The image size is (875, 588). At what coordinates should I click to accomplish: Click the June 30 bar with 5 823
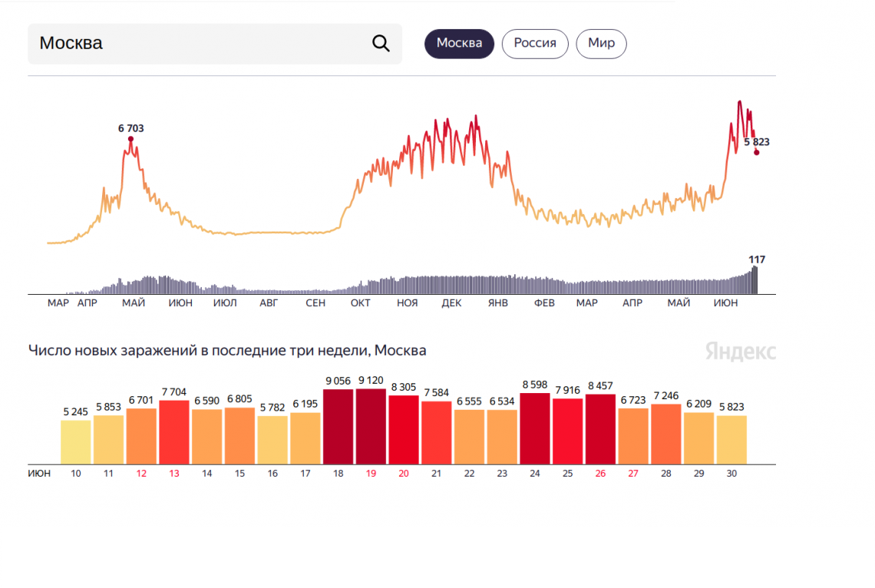[731, 439]
